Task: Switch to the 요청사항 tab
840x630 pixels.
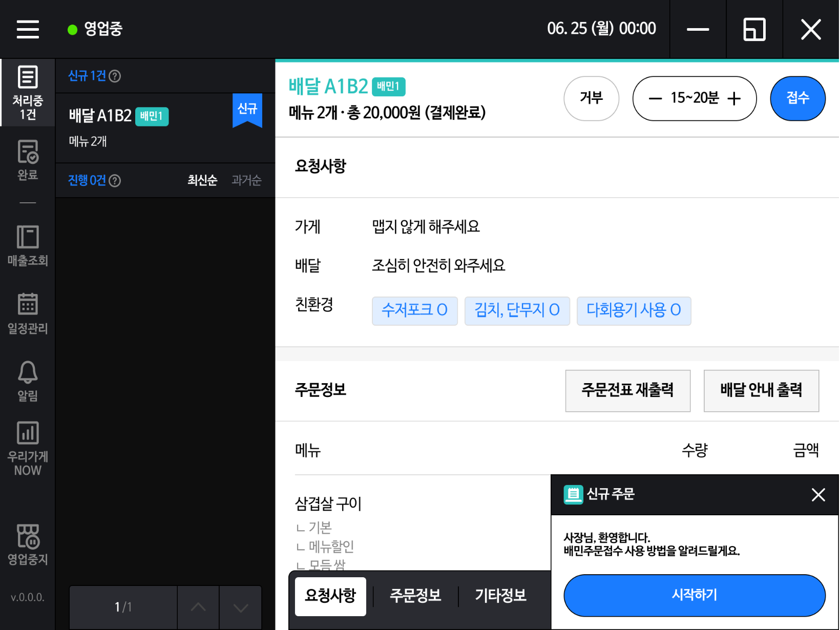Action: tap(330, 596)
